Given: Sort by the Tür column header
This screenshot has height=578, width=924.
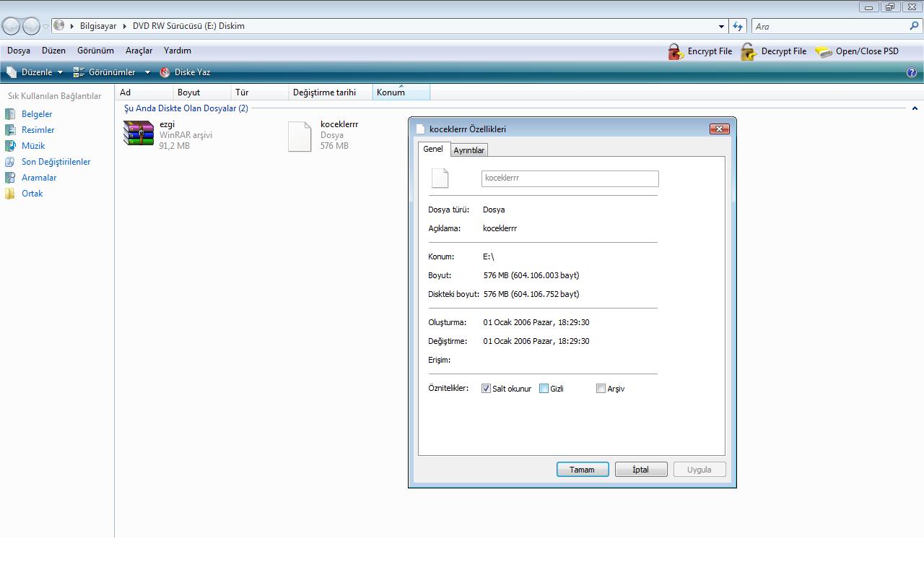Looking at the screenshot, I should [260, 92].
